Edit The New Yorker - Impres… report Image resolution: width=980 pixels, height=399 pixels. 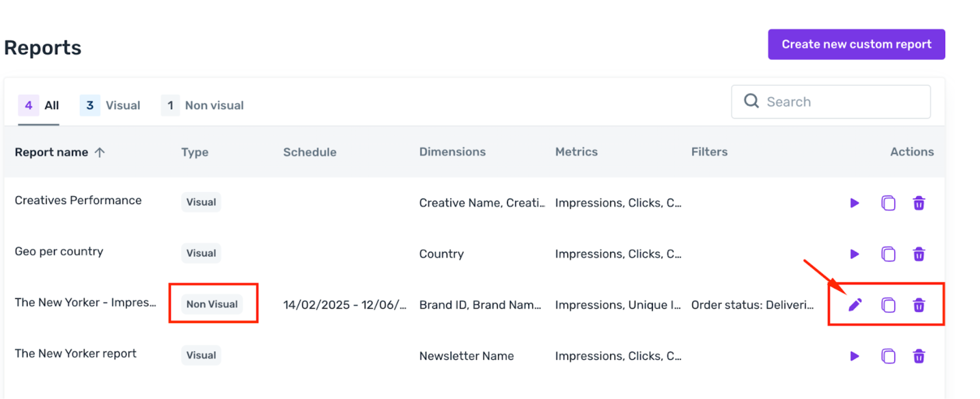(x=855, y=305)
